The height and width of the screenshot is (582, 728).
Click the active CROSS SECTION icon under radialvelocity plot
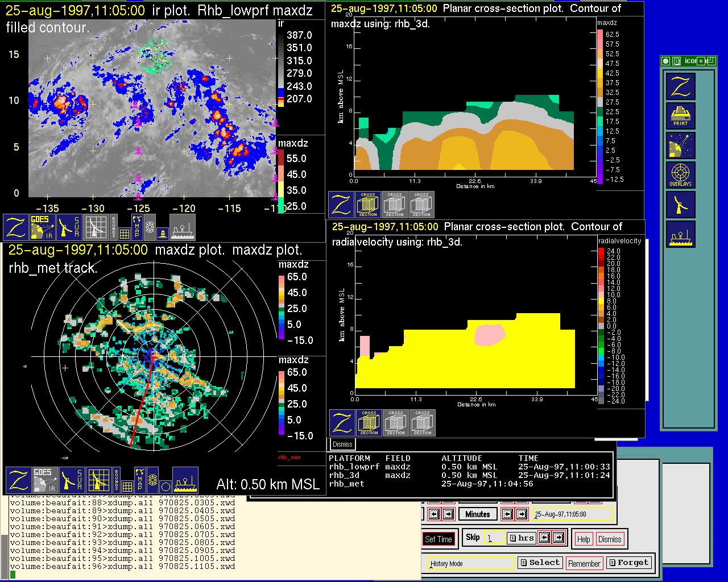[x=369, y=423]
